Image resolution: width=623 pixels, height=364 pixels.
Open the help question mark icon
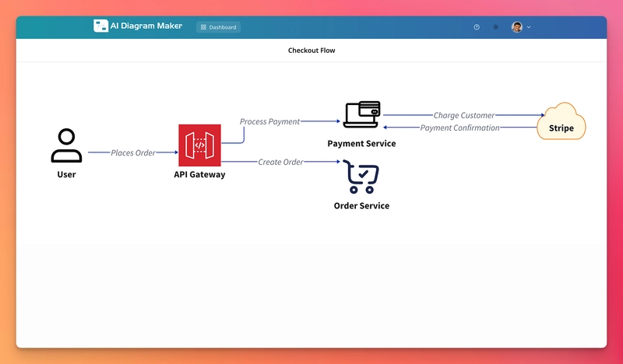click(477, 27)
